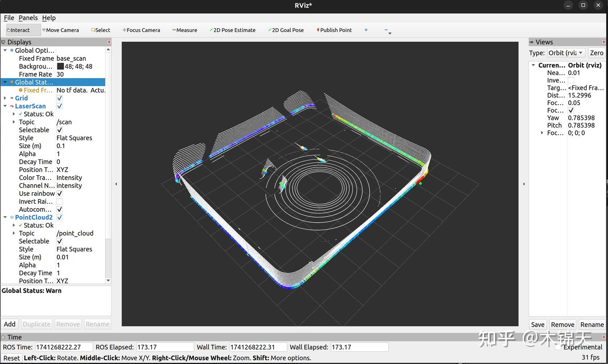Click the Add display button

10,324
